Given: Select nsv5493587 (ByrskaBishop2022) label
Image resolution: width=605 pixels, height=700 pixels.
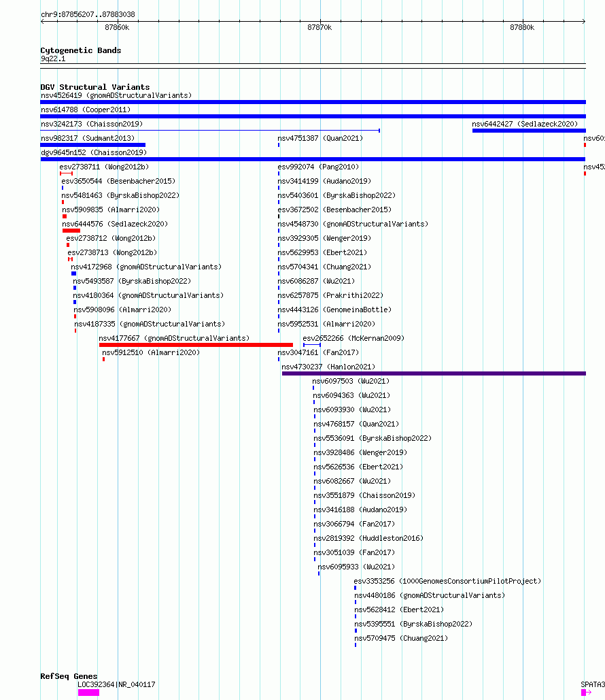Looking at the screenshot, I should (132, 281).
